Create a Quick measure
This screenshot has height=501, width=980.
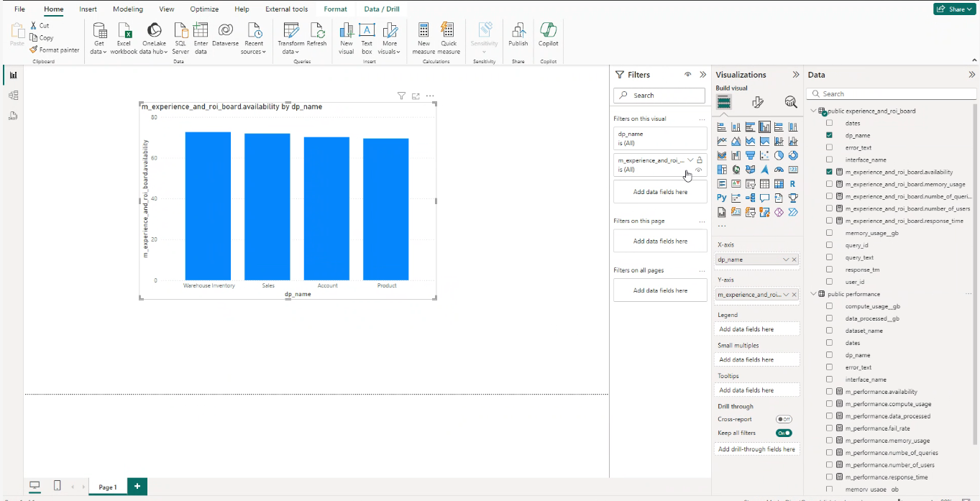(x=448, y=39)
